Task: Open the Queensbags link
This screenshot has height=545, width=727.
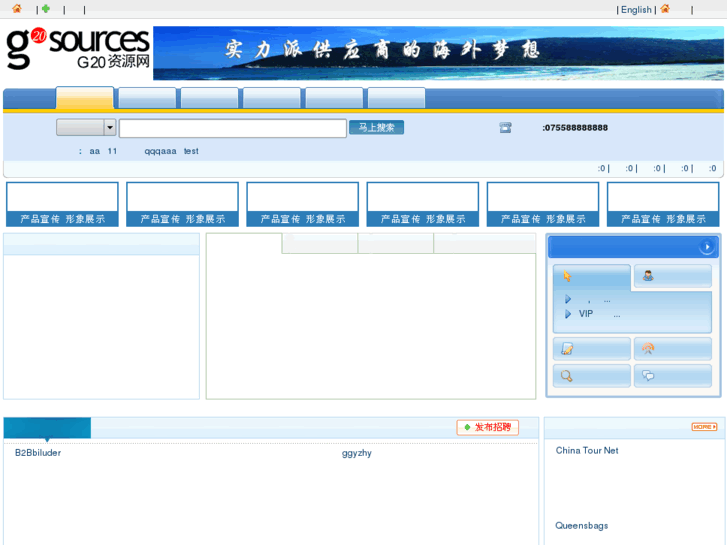Action: pyautogui.click(x=581, y=526)
